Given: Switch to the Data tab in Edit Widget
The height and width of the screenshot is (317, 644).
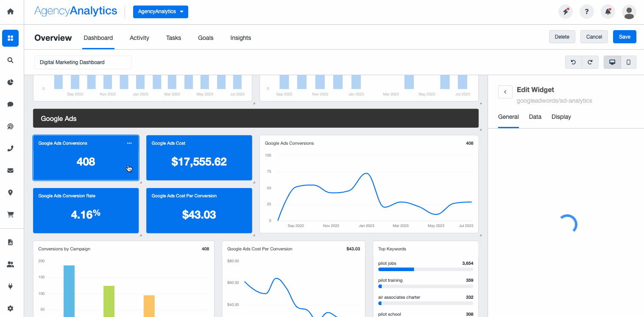Looking at the screenshot, I should (535, 117).
